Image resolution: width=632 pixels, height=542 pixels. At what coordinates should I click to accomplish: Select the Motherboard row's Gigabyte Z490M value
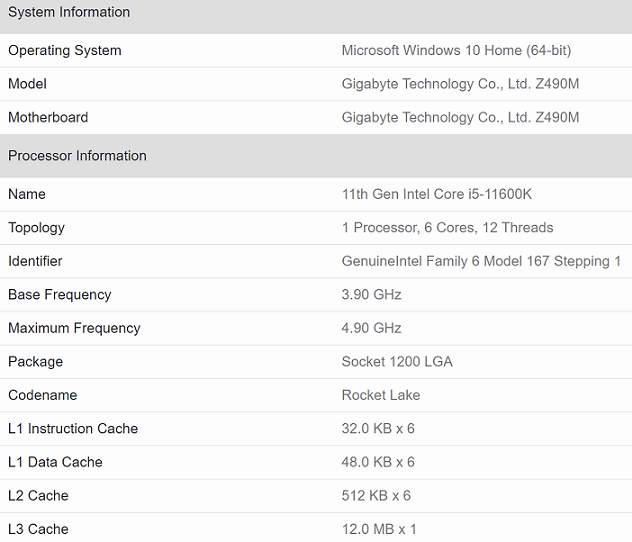(x=460, y=117)
